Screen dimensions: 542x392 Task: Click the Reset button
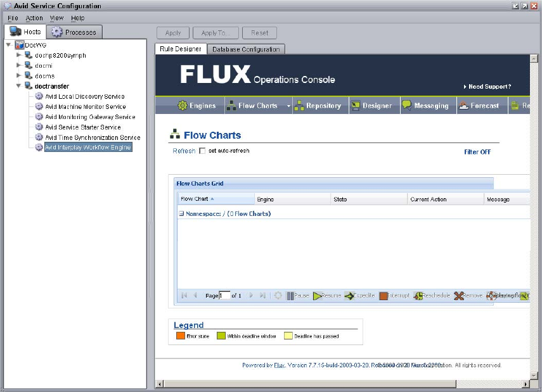[x=260, y=33]
